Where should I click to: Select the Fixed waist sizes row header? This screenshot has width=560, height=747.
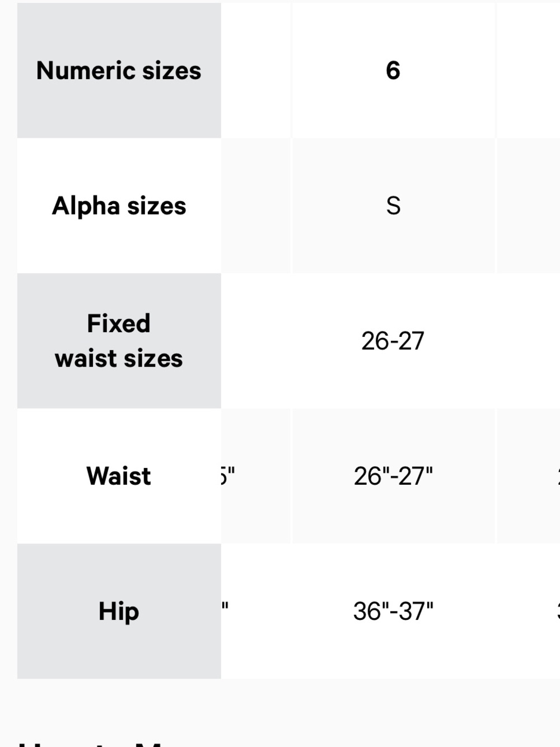[x=119, y=341]
